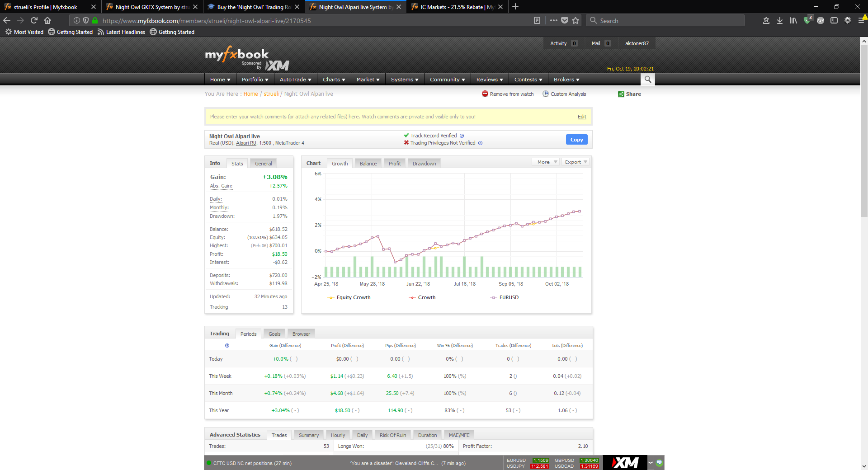
Task: Click myfxbook logo
Action: point(237,54)
